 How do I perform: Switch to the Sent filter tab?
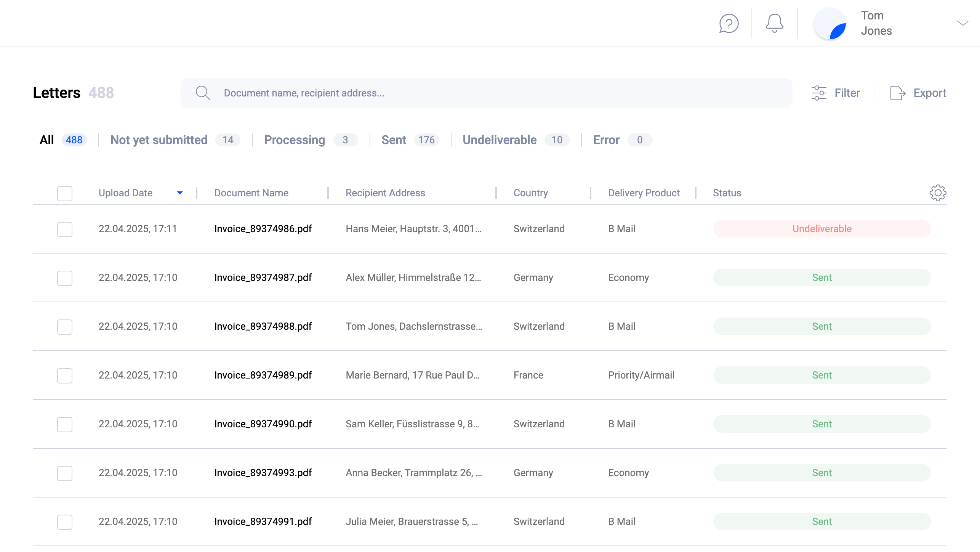[x=393, y=140]
